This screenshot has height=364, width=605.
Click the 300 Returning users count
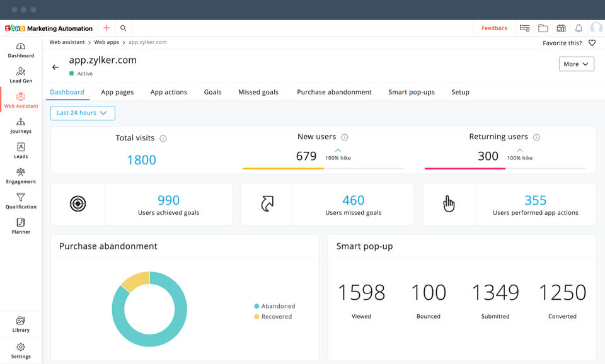click(x=488, y=156)
